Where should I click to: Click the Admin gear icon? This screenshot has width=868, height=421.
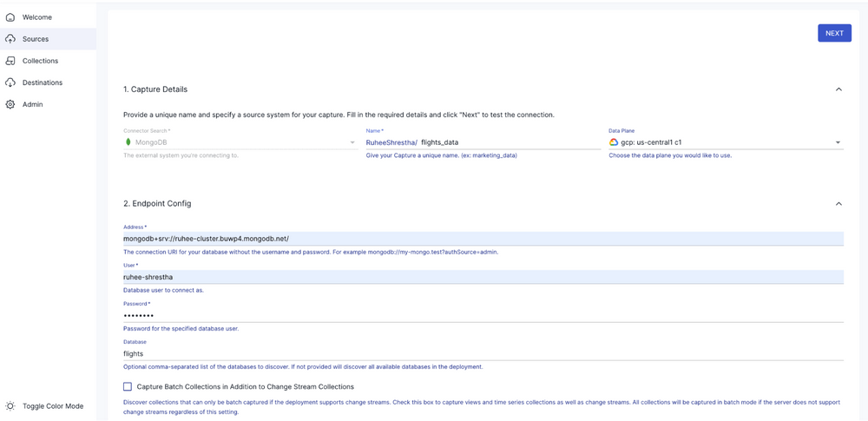tap(10, 104)
